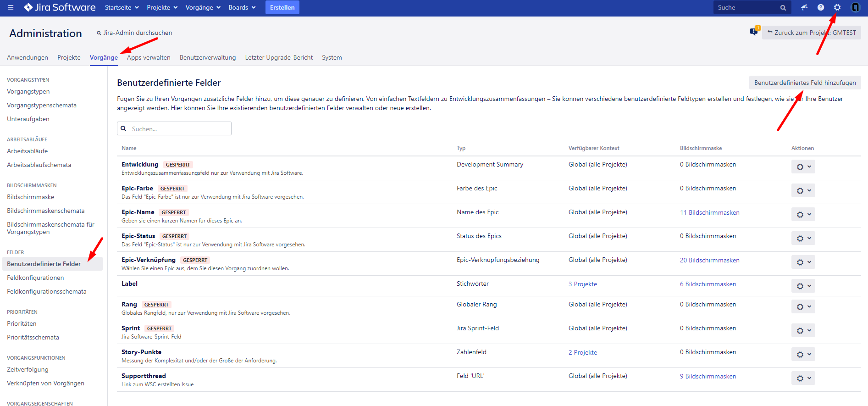
Task: Open actions gear for Supportthread field
Action: pos(803,378)
